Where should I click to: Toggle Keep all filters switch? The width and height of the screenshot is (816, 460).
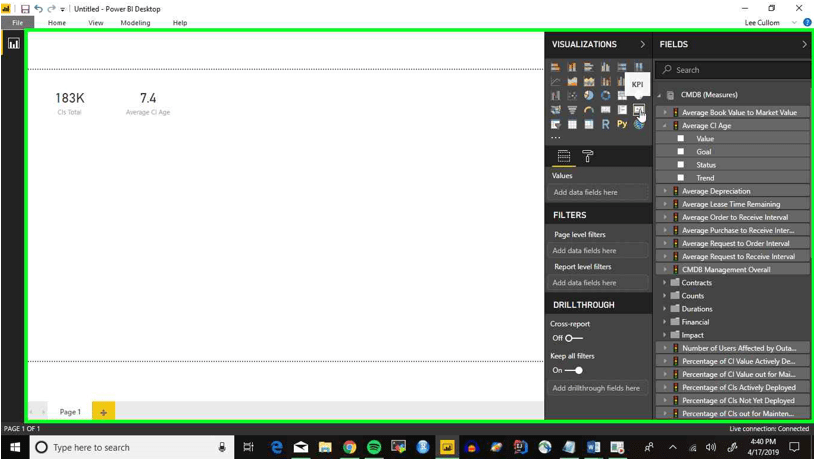(573, 370)
